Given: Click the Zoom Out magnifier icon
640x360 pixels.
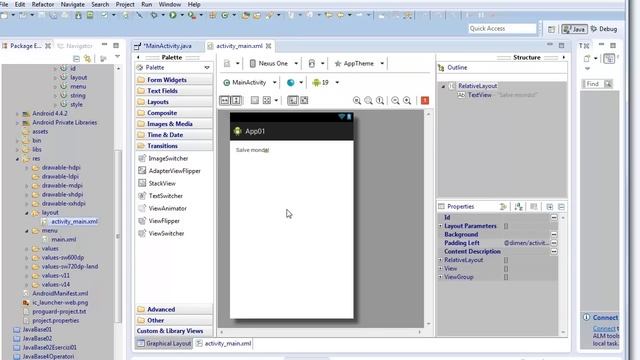Looking at the screenshot, I should coord(395,100).
